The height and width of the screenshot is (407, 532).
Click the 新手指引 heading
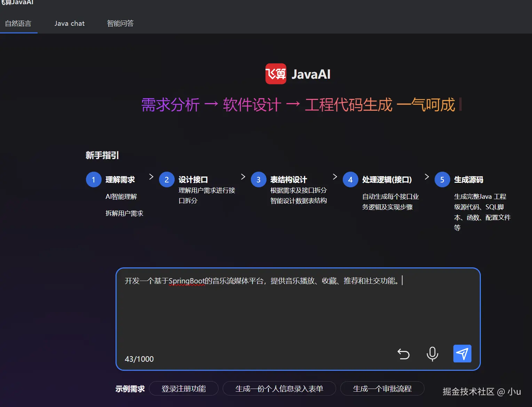coord(102,155)
